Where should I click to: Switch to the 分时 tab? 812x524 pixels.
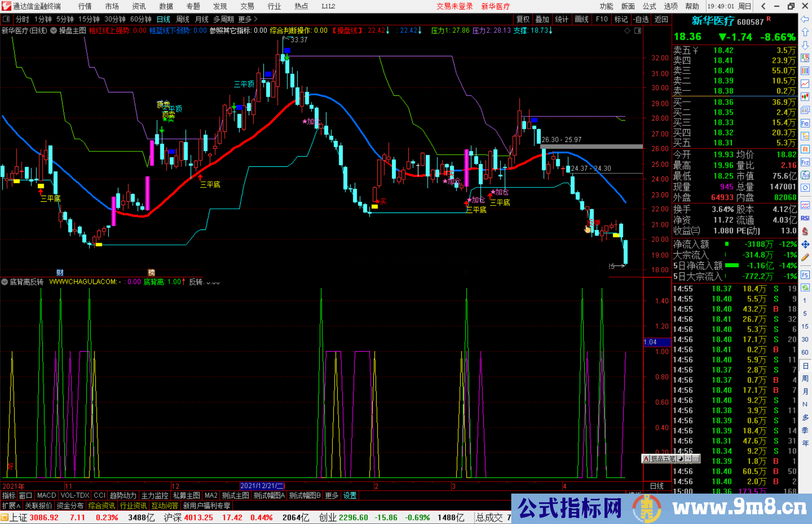(22, 19)
